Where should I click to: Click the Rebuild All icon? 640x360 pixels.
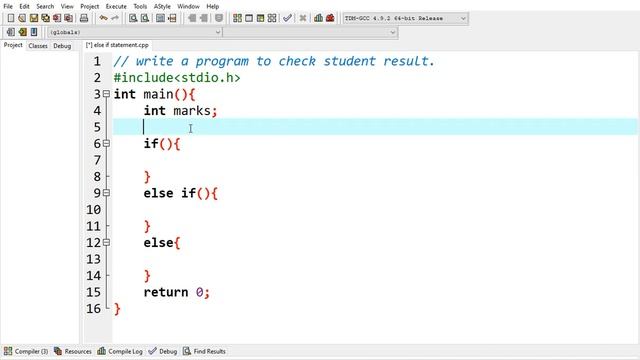click(x=272, y=18)
